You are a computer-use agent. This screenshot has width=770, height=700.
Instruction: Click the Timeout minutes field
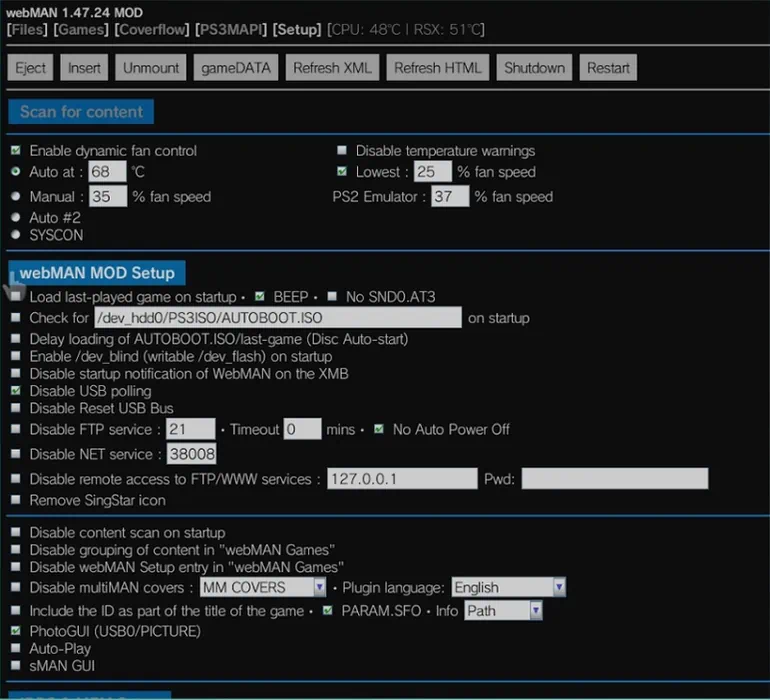point(302,429)
